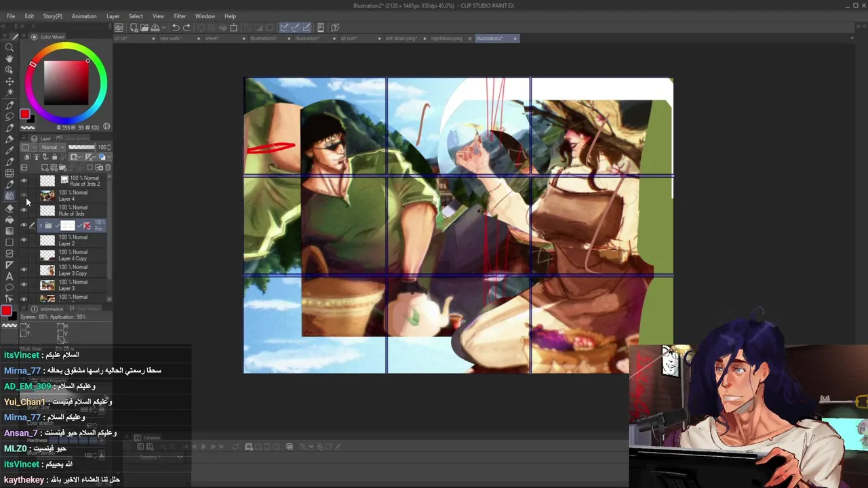Select the Layer 3 thumbnail

pos(47,285)
